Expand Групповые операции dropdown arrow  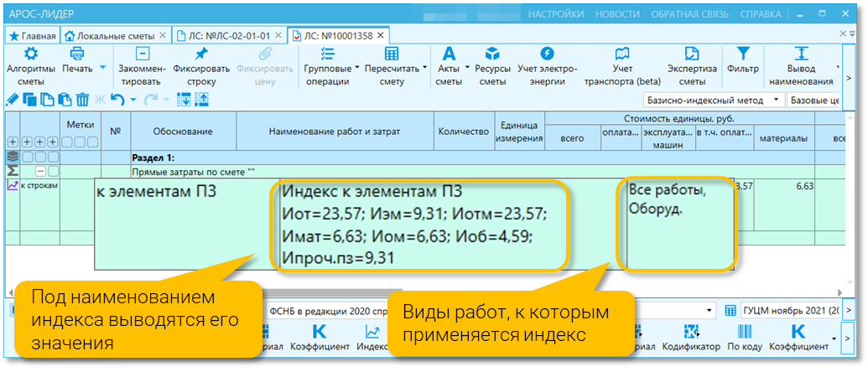[357, 68]
